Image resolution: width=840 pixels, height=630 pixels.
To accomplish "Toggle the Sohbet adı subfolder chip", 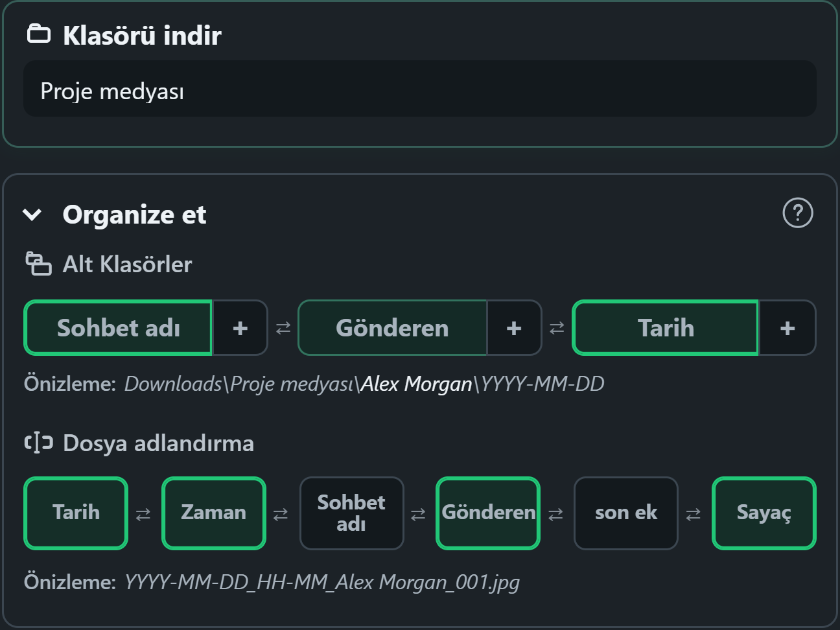I will tap(118, 328).
